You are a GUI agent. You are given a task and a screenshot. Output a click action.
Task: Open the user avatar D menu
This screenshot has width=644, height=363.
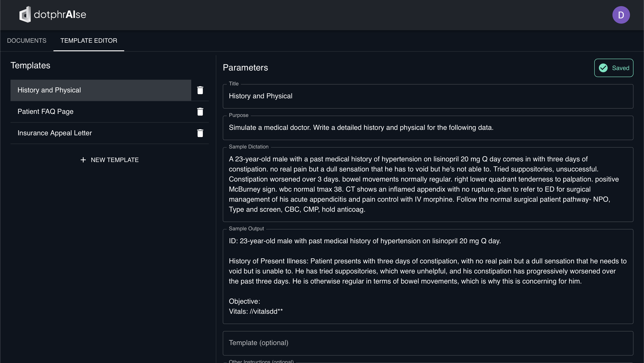click(x=621, y=15)
